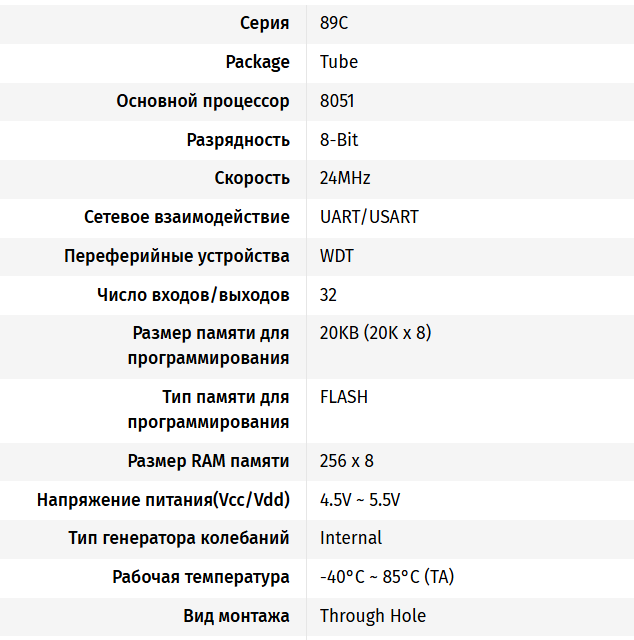Click the '32' inputs/outputs value
Screen dimensions: 634x640
(329, 295)
